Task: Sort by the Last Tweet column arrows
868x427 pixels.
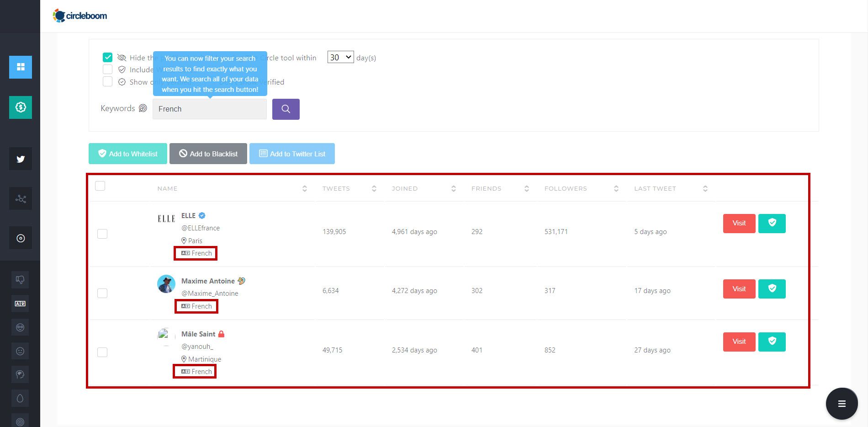Action: (705, 188)
